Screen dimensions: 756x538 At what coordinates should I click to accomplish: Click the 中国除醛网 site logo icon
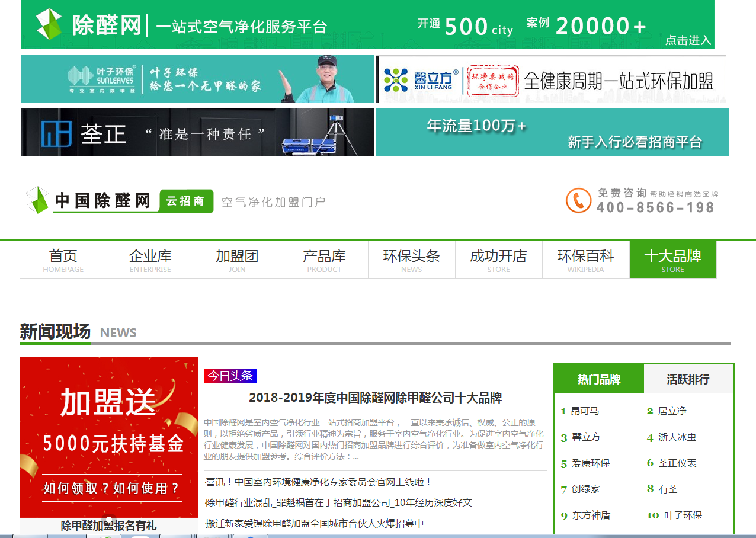[38, 200]
